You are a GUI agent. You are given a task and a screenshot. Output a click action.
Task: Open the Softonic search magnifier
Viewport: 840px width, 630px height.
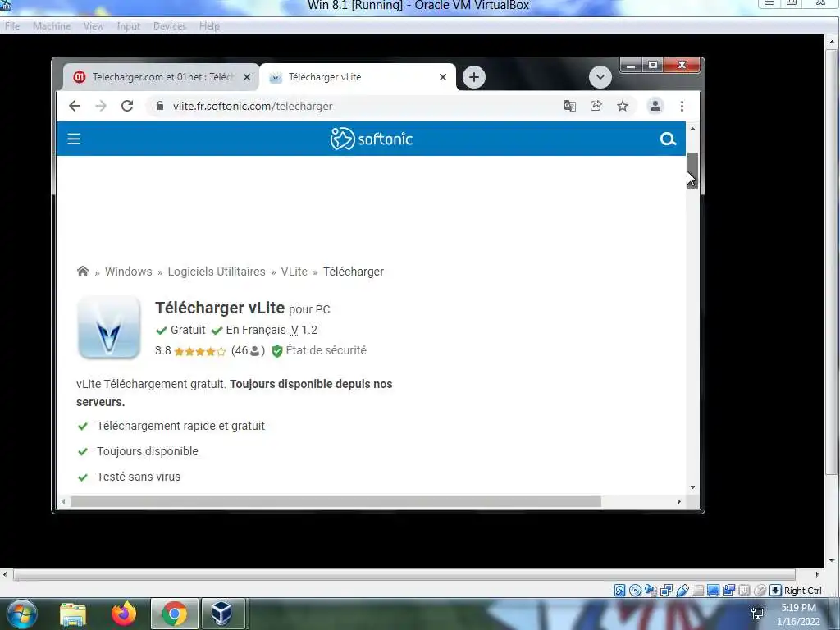[x=668, y=139]
